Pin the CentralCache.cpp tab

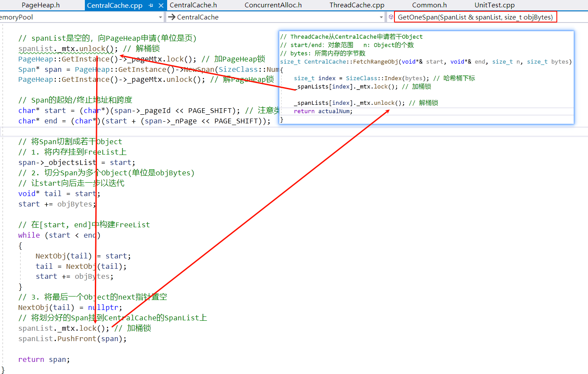click(x=151, y=5)
